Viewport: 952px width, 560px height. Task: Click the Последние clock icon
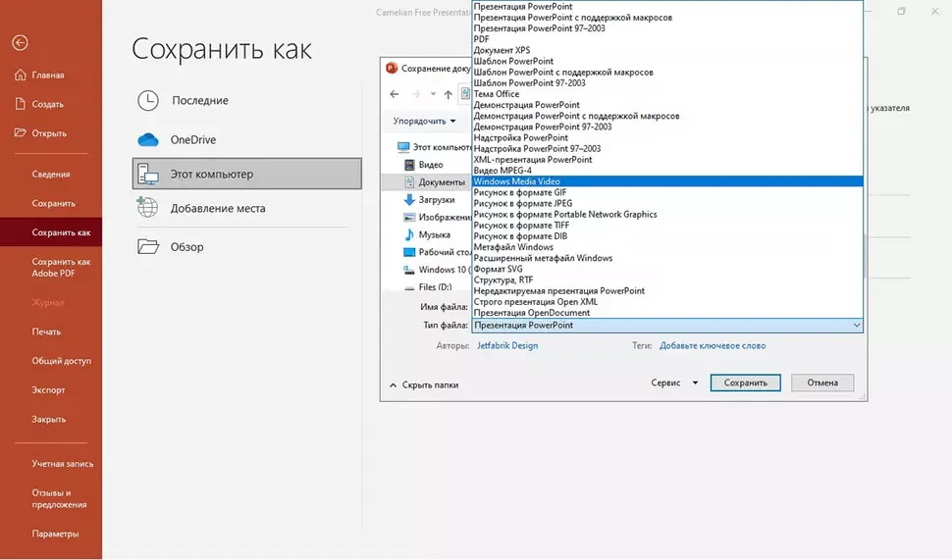(147, 101)
